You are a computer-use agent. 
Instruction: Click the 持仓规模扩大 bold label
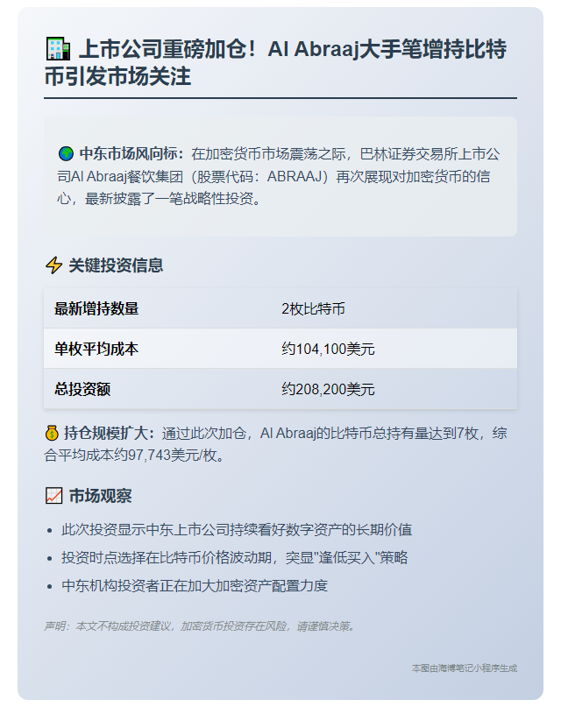click(x=109, y=433)
